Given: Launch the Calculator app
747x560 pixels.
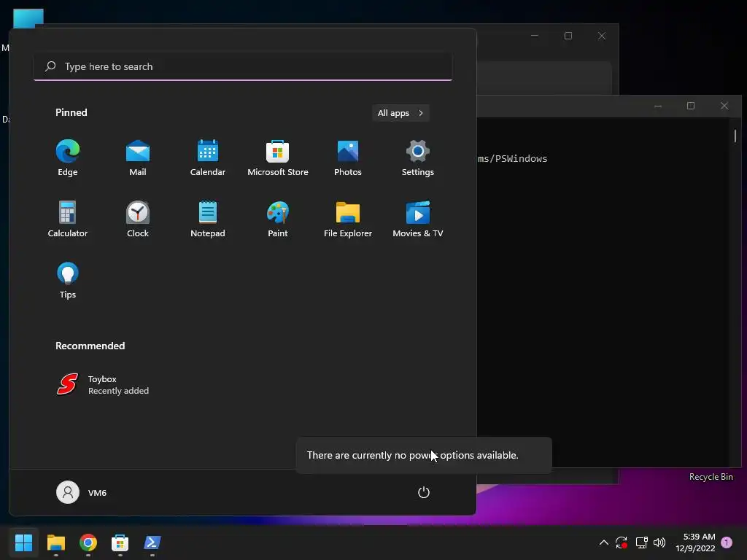Looking at the screenshot, I should click(x=68, y=219).
